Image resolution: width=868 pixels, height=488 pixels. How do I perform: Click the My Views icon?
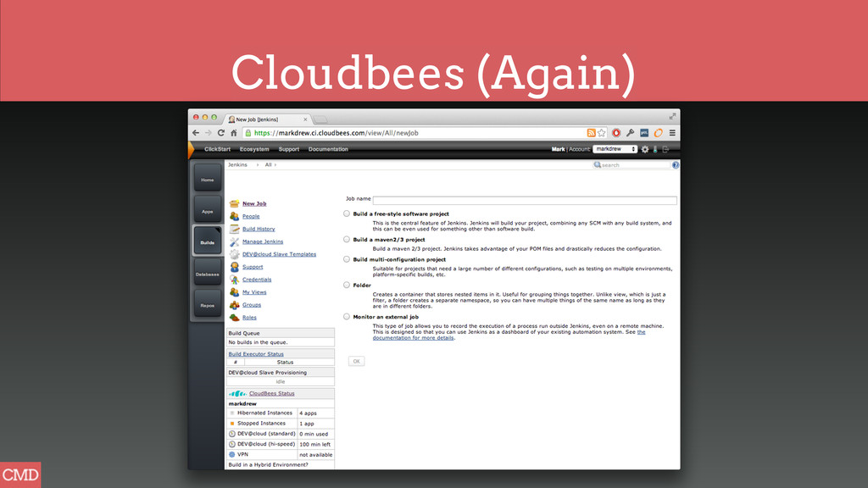(234, 292)
